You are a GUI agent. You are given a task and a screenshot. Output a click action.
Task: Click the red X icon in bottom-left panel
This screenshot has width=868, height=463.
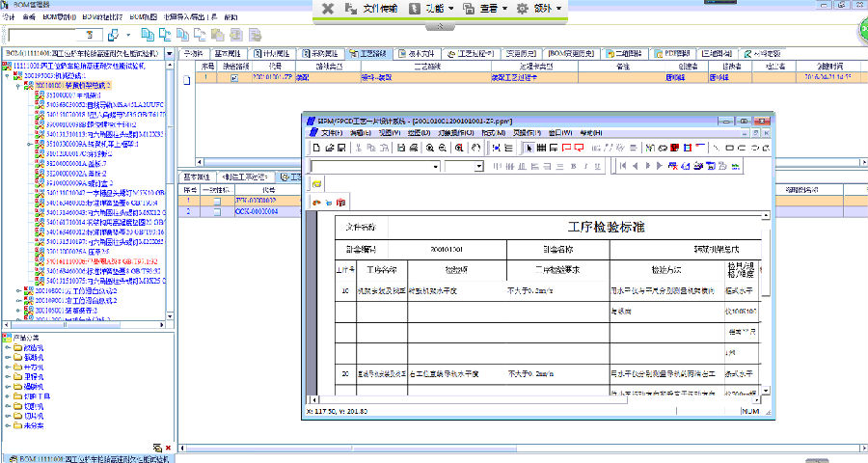point(168,449)
